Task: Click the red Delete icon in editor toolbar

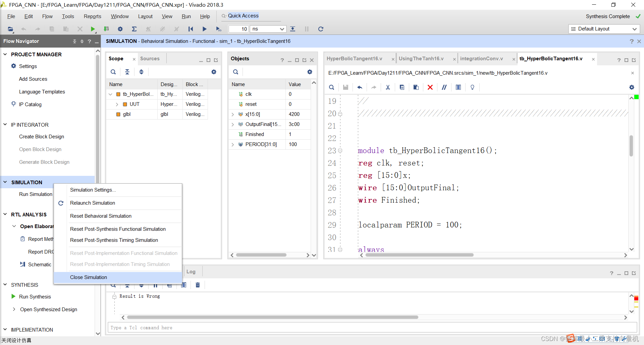Action: tap(430, 87)
